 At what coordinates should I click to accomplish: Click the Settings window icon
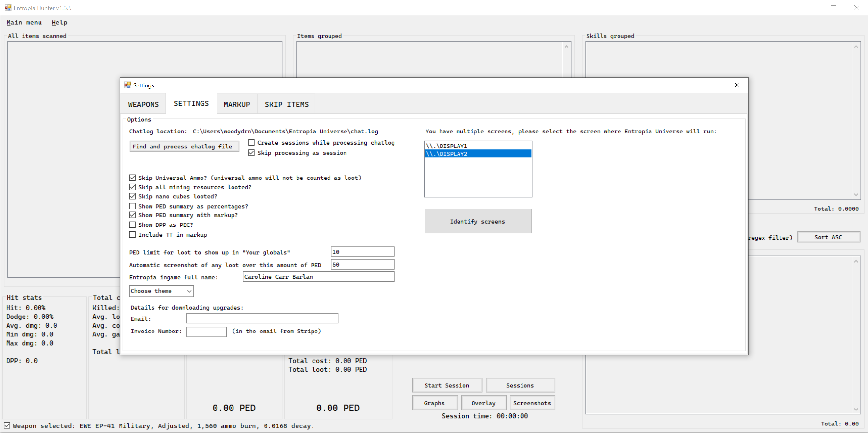pos(127,85)
